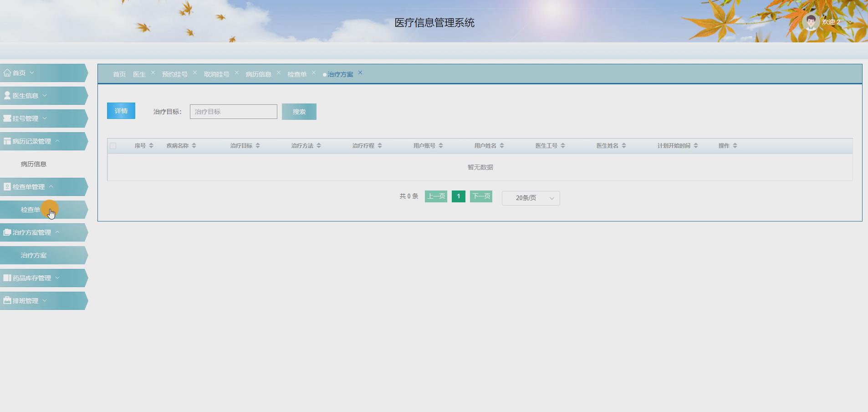The height and width of the screenshot is (412, 868).
Task: Click the person icon beside 医生信息
Action: (6, 95)
